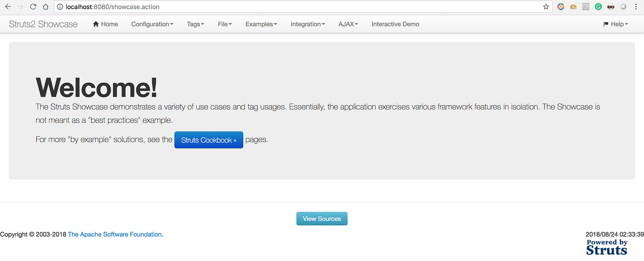This screenshot has height=261, width=644.
Task: Bookmark this page with star icon
Action: (x=546, y=7)
